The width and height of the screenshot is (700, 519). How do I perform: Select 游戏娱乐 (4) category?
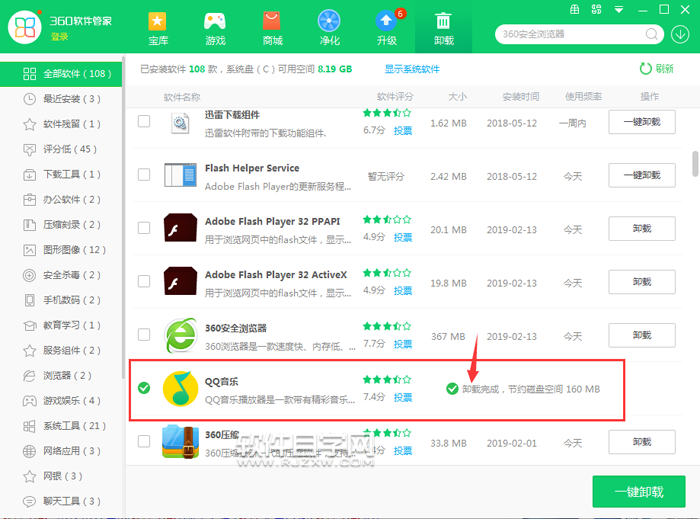[x=62, y=401]
